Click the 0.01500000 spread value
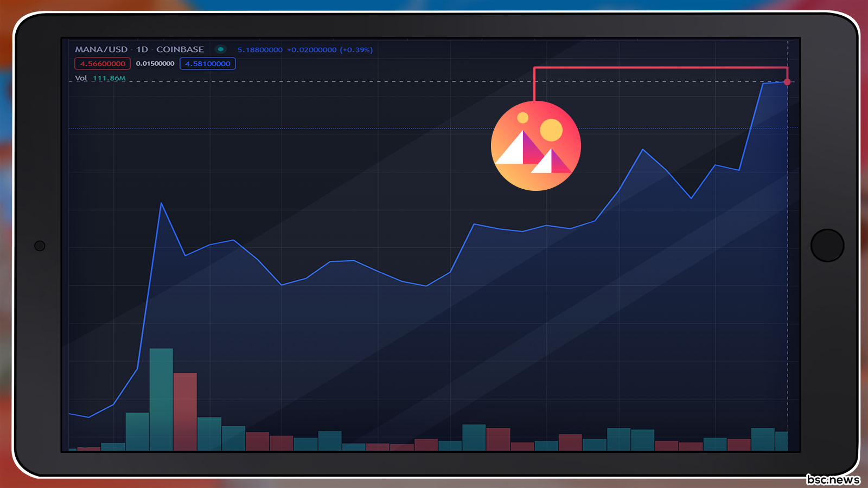 (155, 63)
